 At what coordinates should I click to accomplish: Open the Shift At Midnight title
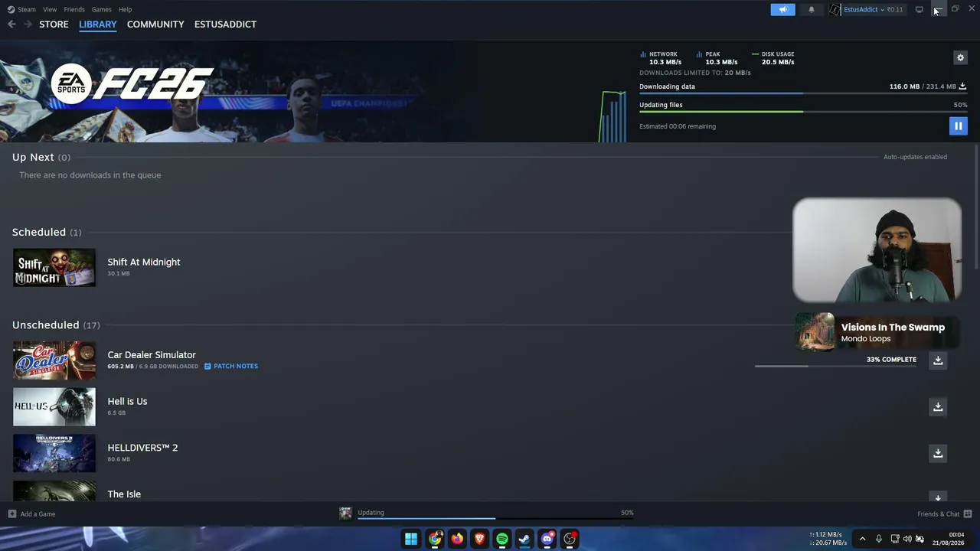[144, 262]
